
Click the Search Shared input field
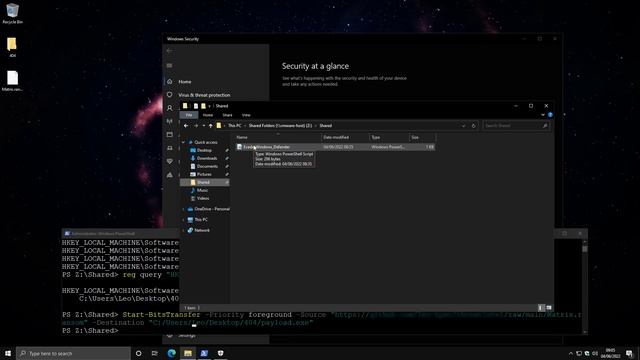516,126
